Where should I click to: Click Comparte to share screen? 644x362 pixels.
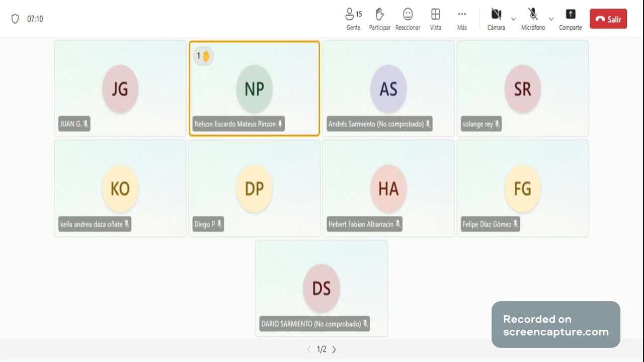click(x=571, y=19)
